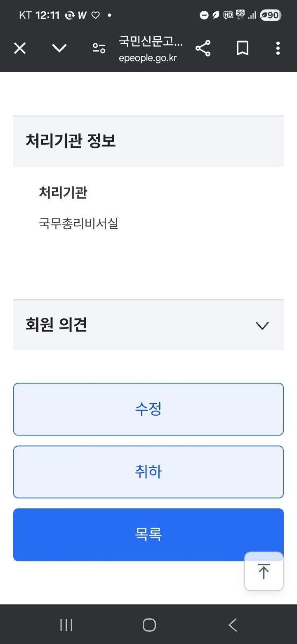Tap the battery indicator in status bar
The width and height of the screenshot is (297, 644).
(x=271, y=16)
